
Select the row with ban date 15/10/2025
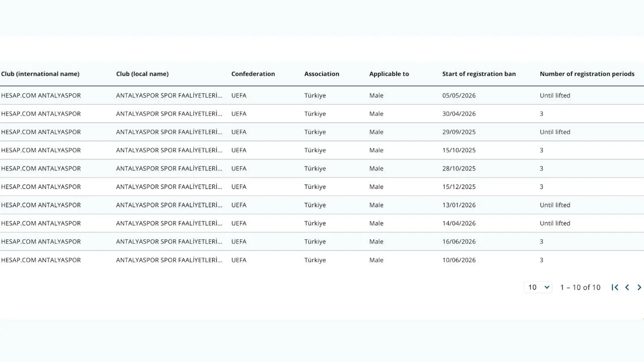point(322,150)
